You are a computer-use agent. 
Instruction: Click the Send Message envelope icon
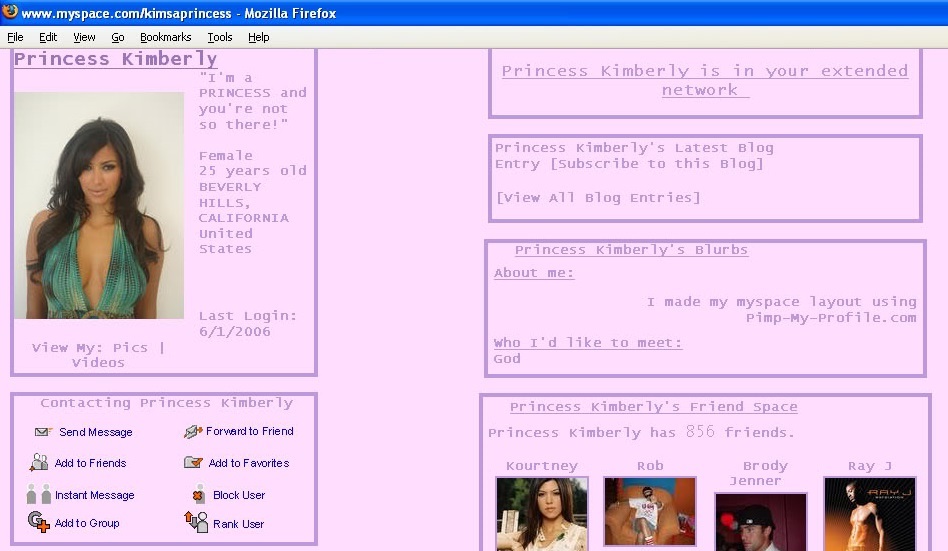click(x=43, y=432)
